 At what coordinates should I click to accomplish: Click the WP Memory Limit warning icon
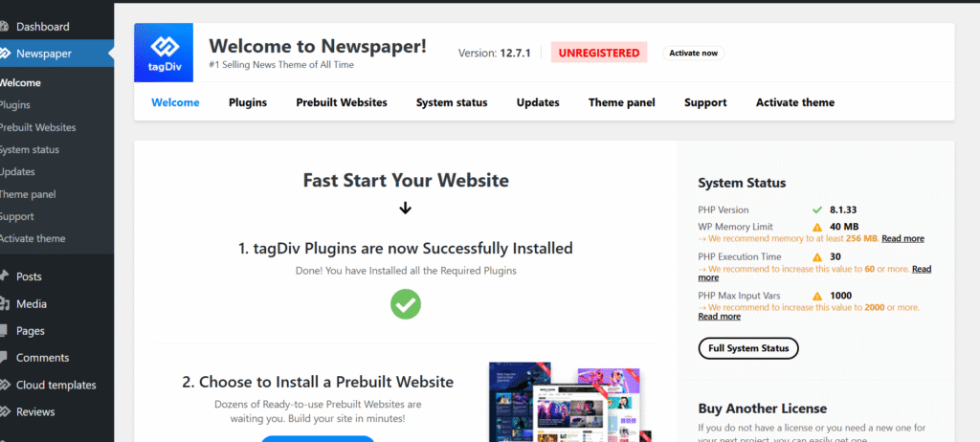[817, 227]
